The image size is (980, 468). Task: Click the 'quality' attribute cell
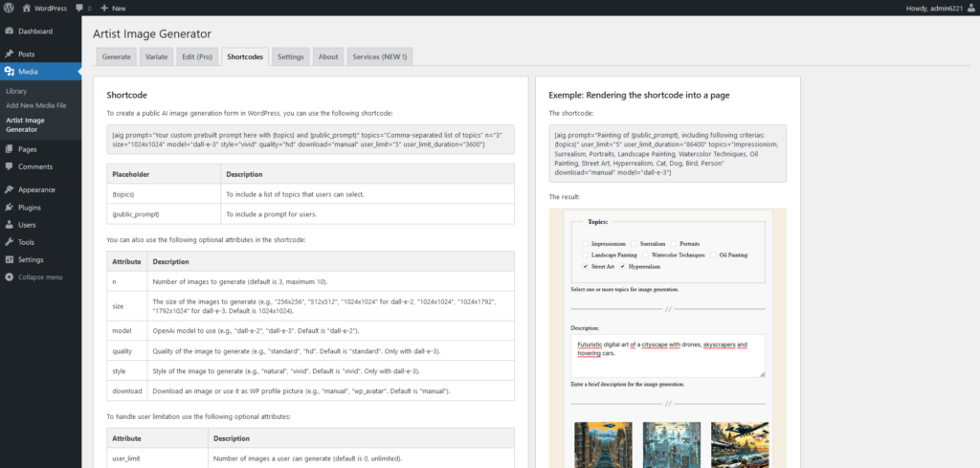click(127, 350)
